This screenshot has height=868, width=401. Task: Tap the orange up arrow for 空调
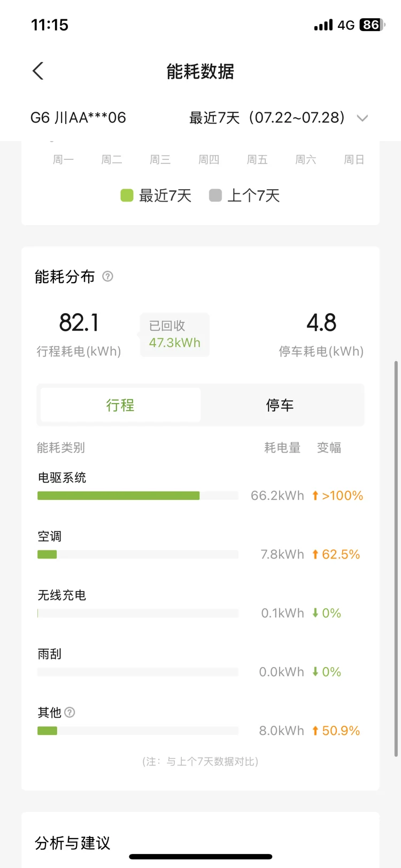click(315, 554)
